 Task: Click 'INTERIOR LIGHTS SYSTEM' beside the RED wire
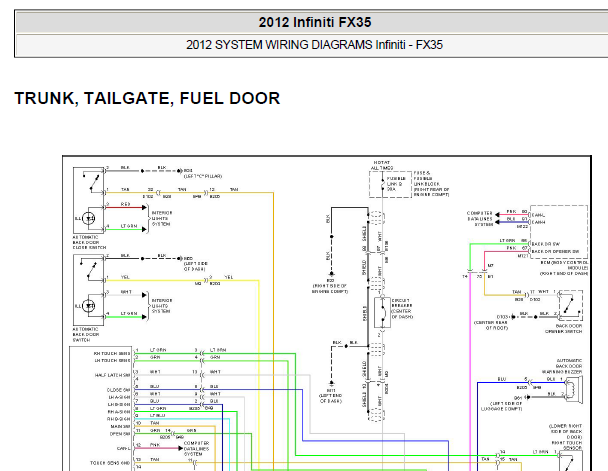162,219
